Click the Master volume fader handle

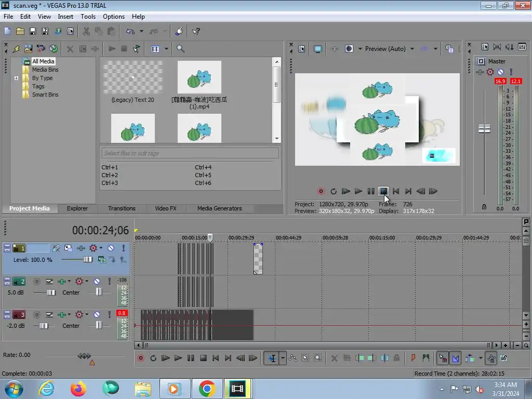484,129
